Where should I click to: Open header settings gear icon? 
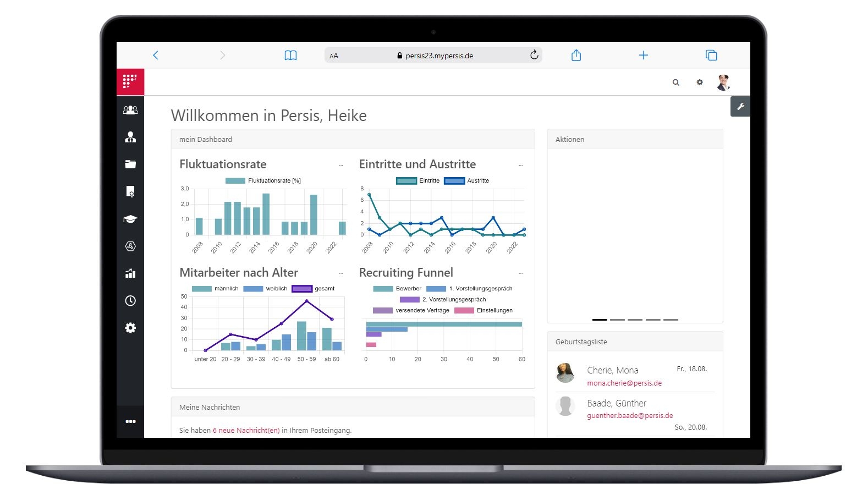pyautogui.click(x=700, y=82)
